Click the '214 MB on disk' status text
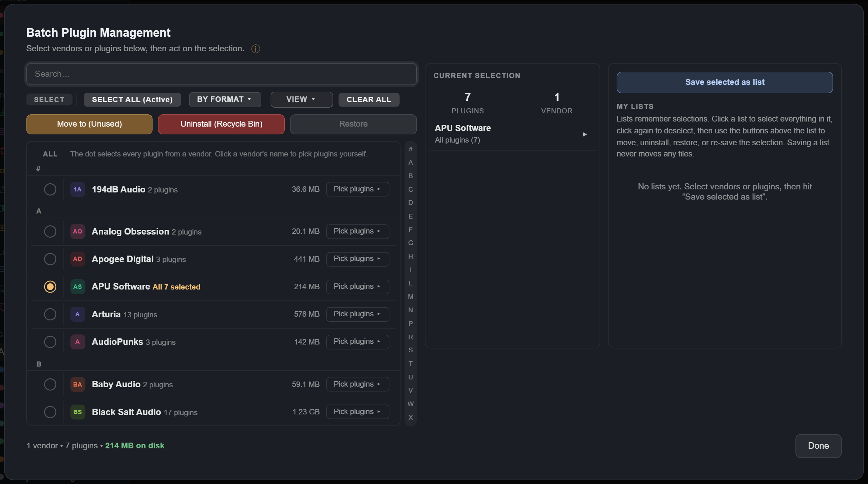This screenshot has height=484, width=868. (135, 446)
